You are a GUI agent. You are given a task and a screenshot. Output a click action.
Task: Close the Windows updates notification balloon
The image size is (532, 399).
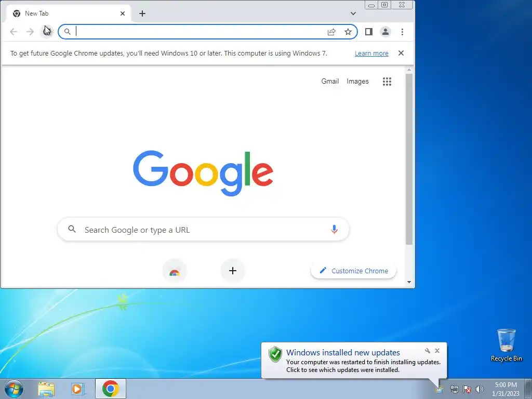click(x=437, y=351)
